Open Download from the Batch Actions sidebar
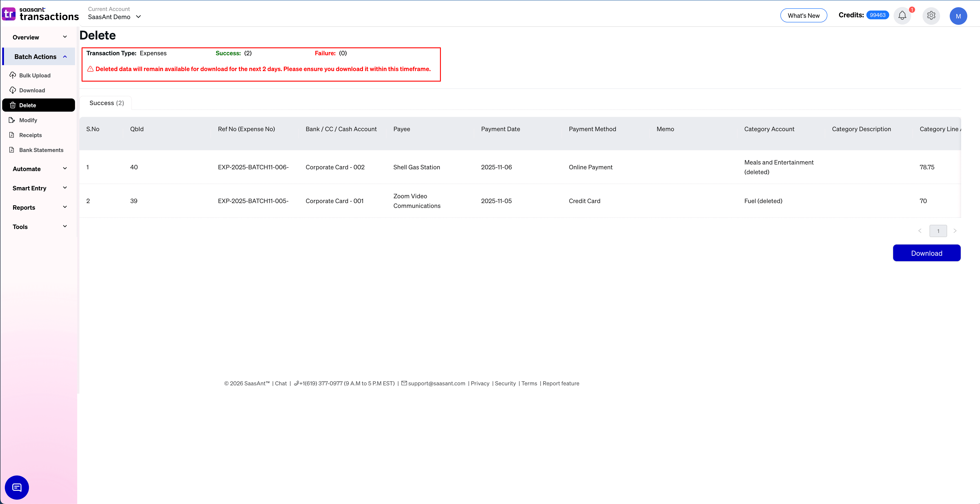The image size is (980, 504). tap(32, 90)
